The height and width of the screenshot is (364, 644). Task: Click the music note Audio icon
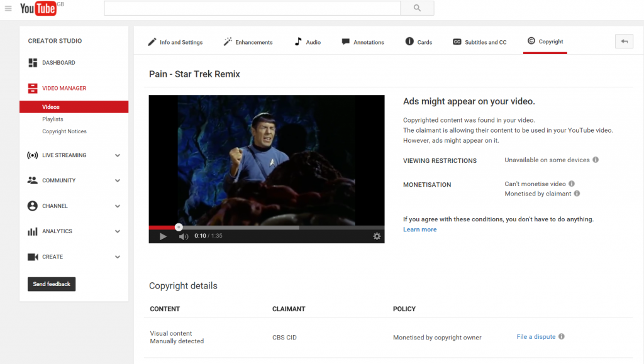point(298,41)
